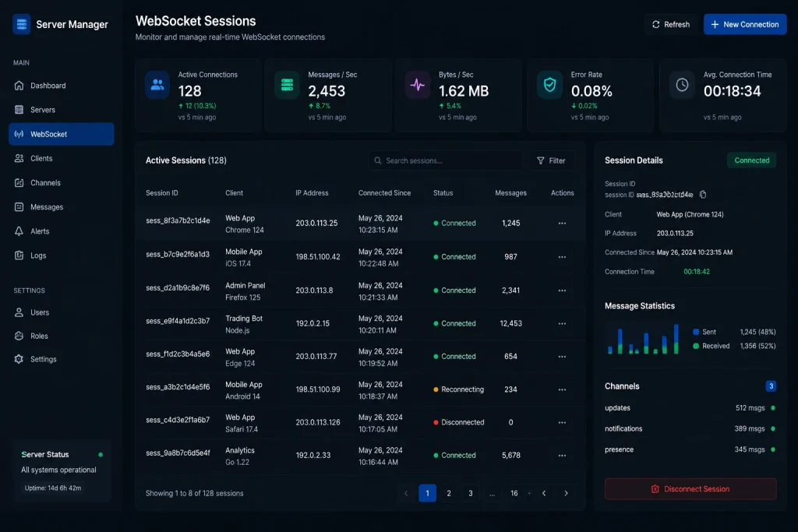
Task: Click the green Received legend swatch
Action: coord(696,347)
